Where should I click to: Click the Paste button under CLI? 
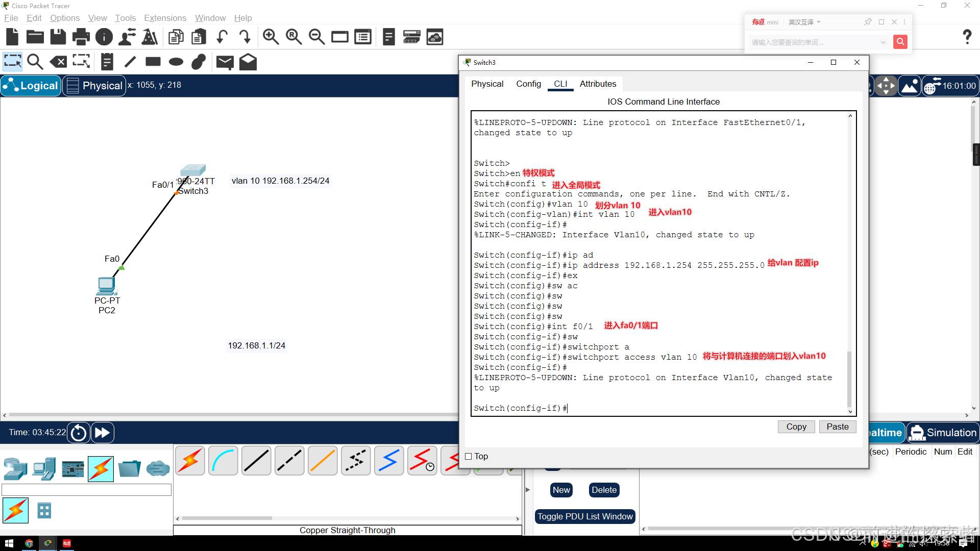coord(838,427)
